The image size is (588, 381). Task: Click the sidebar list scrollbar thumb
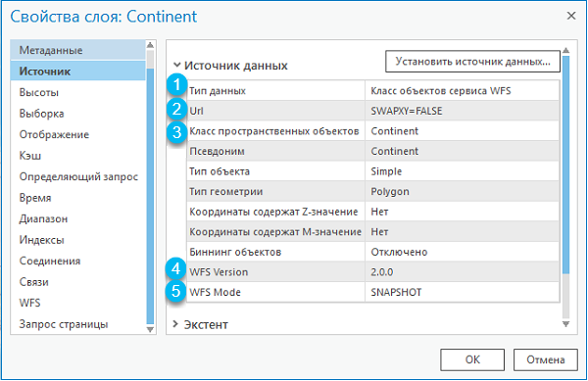150,197
